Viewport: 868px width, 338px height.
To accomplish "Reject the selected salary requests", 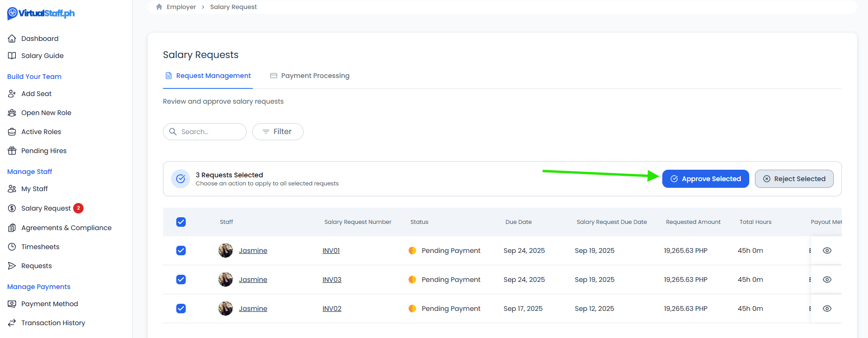I will (794, 179).
